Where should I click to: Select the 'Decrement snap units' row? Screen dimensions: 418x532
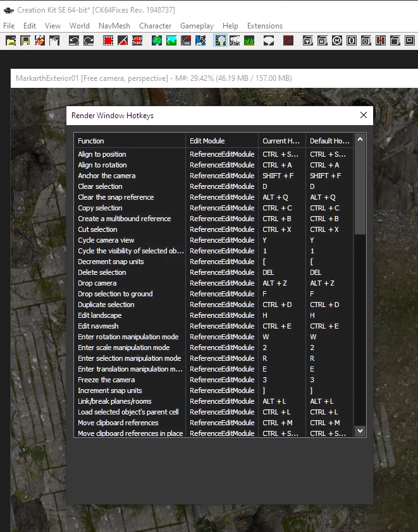[x=214, y=262]
